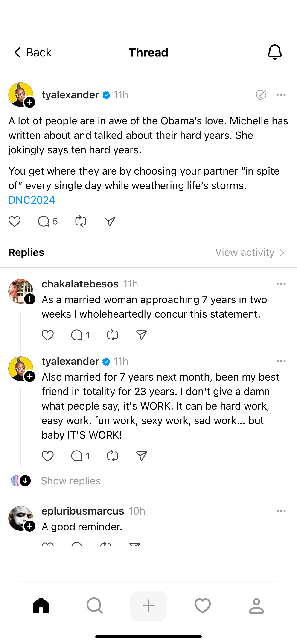Share the main post via send icon
297x644 pixels.
point(110,222)
